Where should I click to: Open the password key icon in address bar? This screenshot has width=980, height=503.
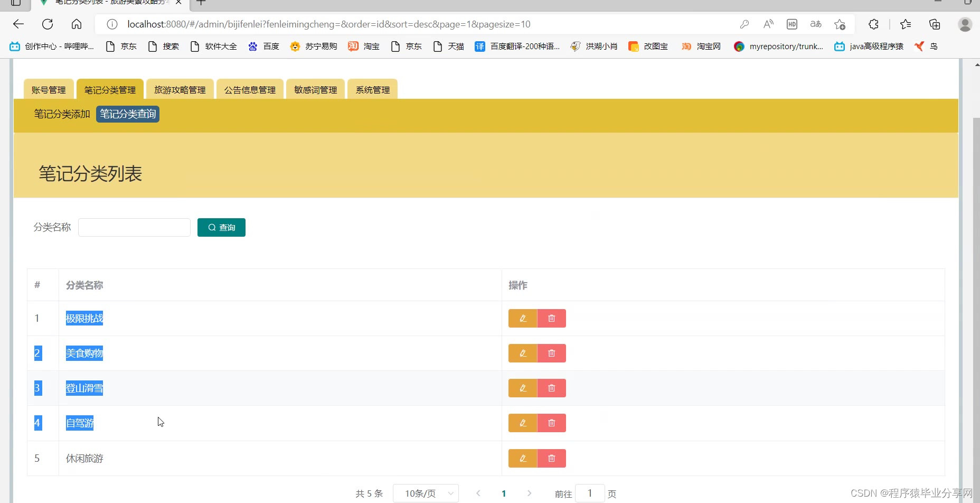pos(745,24)
